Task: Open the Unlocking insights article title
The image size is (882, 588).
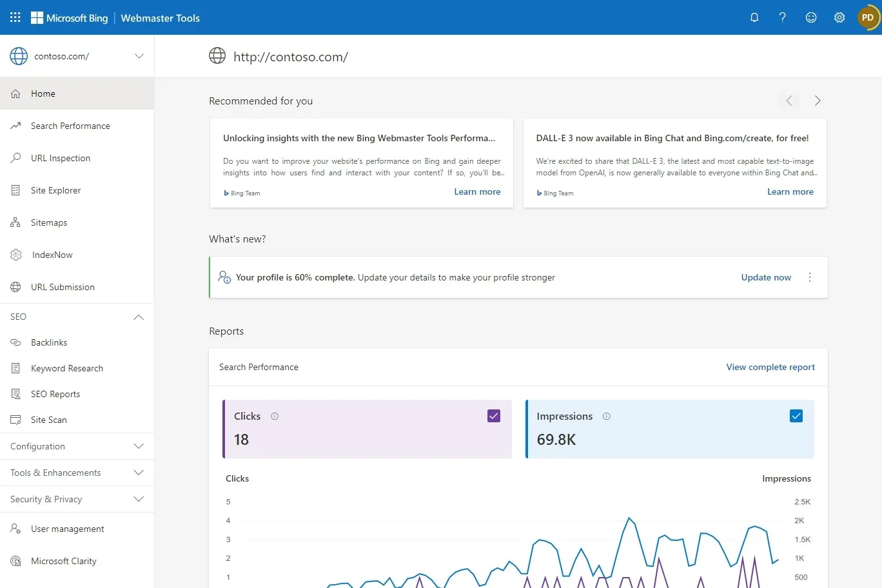Action: point(359,138)
